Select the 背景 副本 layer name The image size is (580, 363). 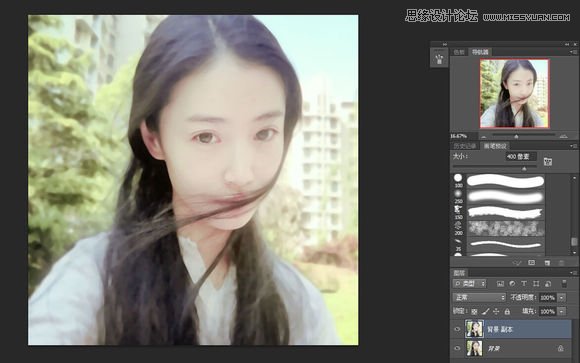tap(500, 329)
